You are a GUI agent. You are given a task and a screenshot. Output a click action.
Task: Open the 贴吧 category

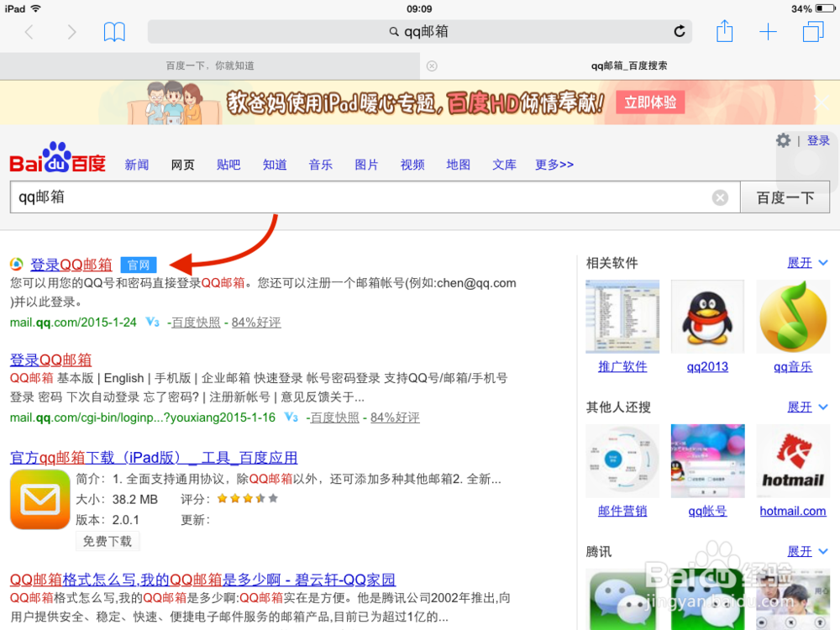point(228,165)
